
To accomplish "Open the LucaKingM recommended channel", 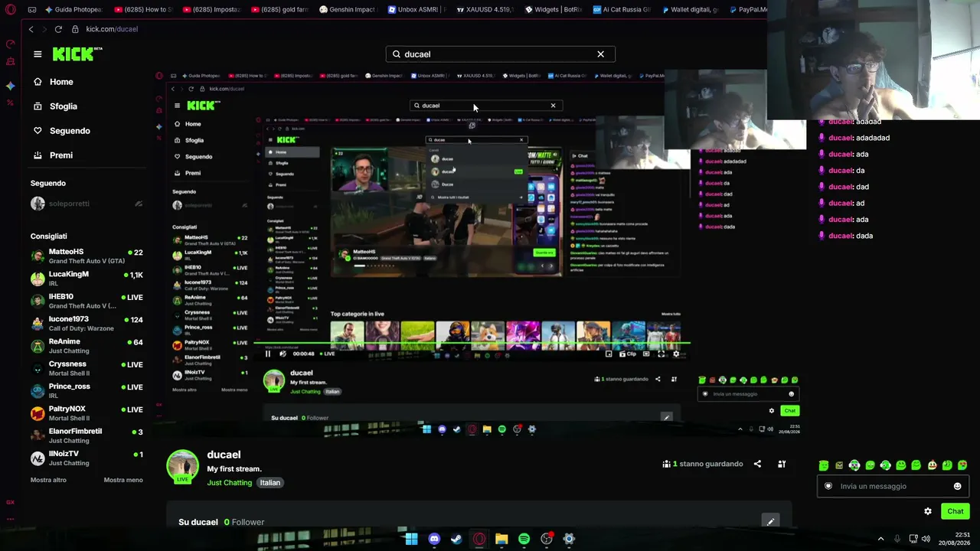I will (87, 279).
